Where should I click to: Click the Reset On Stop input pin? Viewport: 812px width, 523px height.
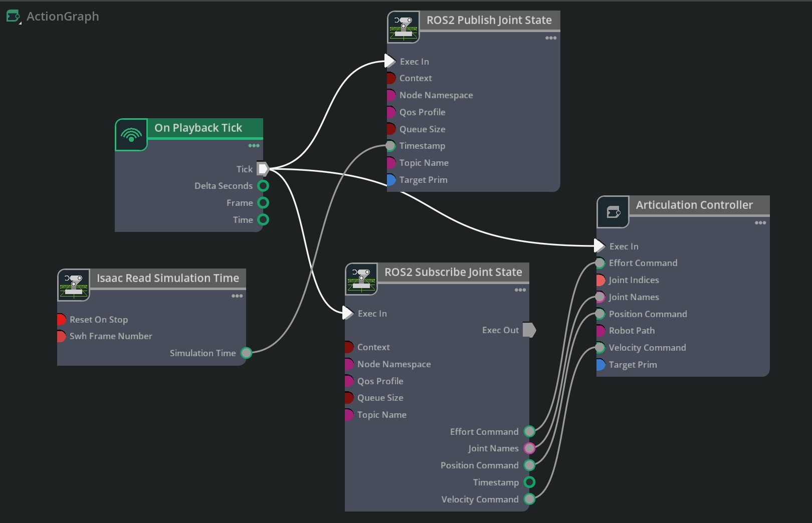62,320
